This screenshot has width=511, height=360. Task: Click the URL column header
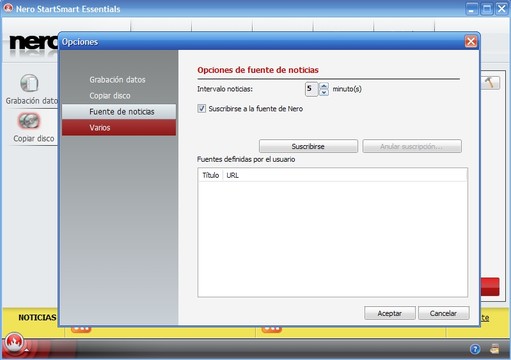pos(233,175)
